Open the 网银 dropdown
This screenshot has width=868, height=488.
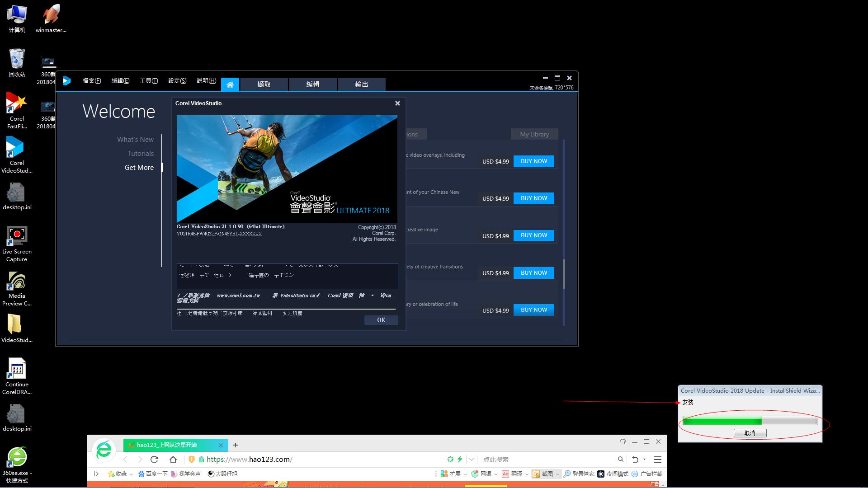pos(485,474)
